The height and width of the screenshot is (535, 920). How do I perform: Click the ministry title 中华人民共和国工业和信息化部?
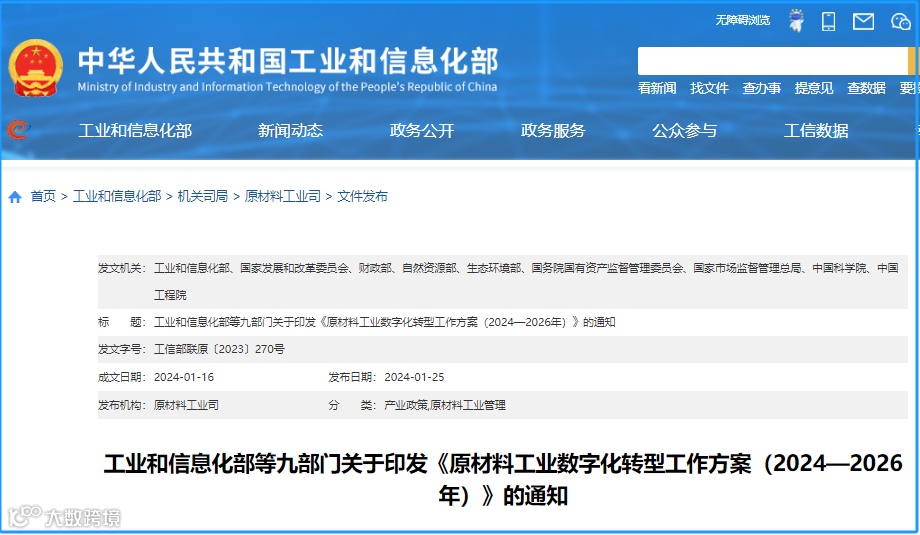point(288,61)
